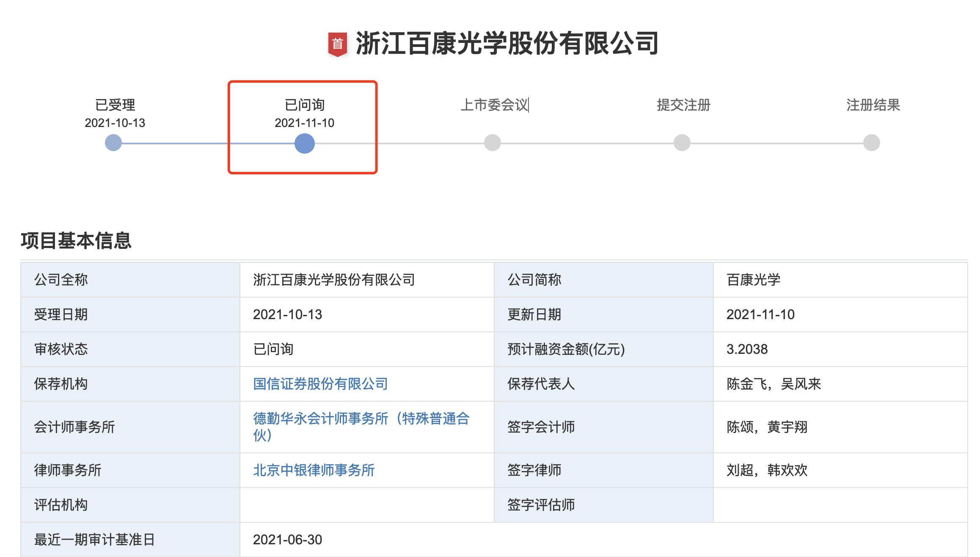The image size is (980, 557).
Task: Click the 上市委会议 timeline node dot
Action: pos(493,143)
